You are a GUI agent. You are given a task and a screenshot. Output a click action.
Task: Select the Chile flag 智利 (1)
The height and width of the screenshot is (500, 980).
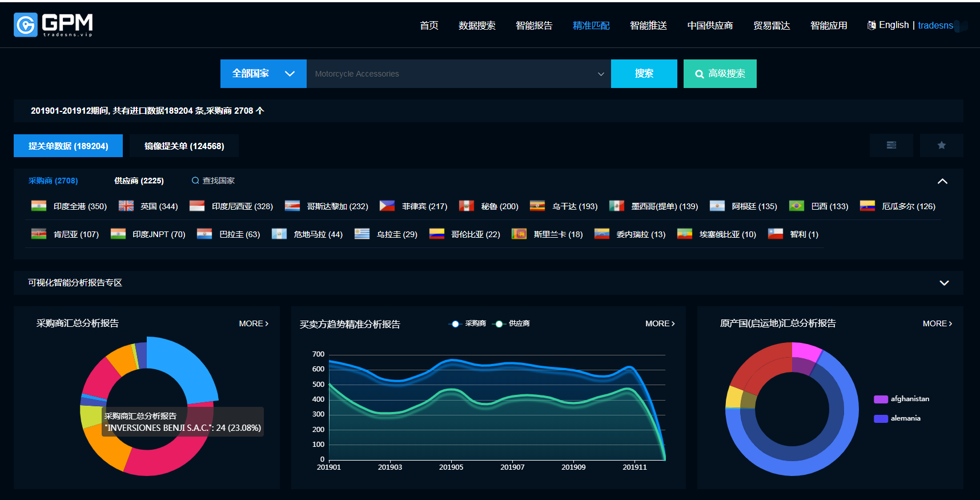tap(776, 234)
